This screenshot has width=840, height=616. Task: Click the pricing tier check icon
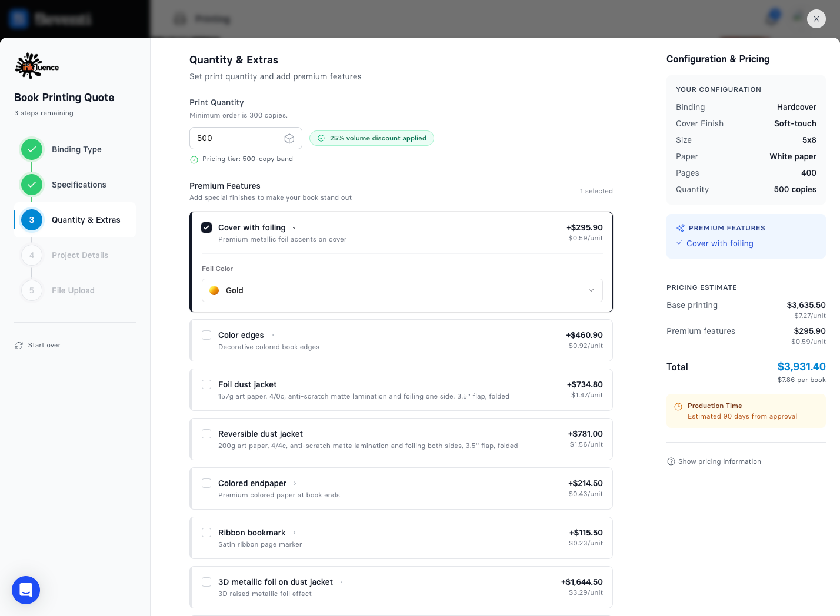tap(194, 159)
